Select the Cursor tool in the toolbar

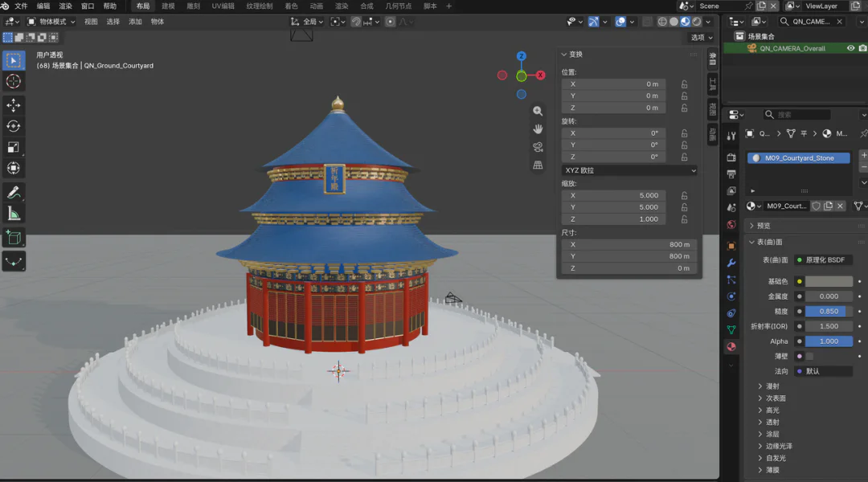click(14, 81)
